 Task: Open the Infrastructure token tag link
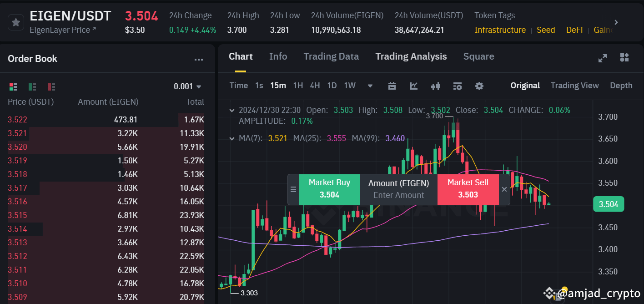(500, 30)
